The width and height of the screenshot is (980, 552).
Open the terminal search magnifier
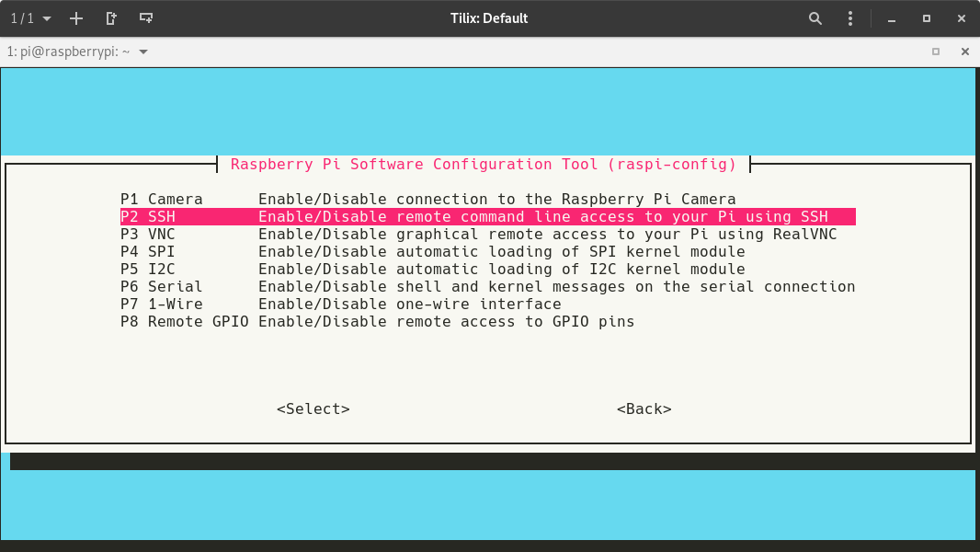815,18
